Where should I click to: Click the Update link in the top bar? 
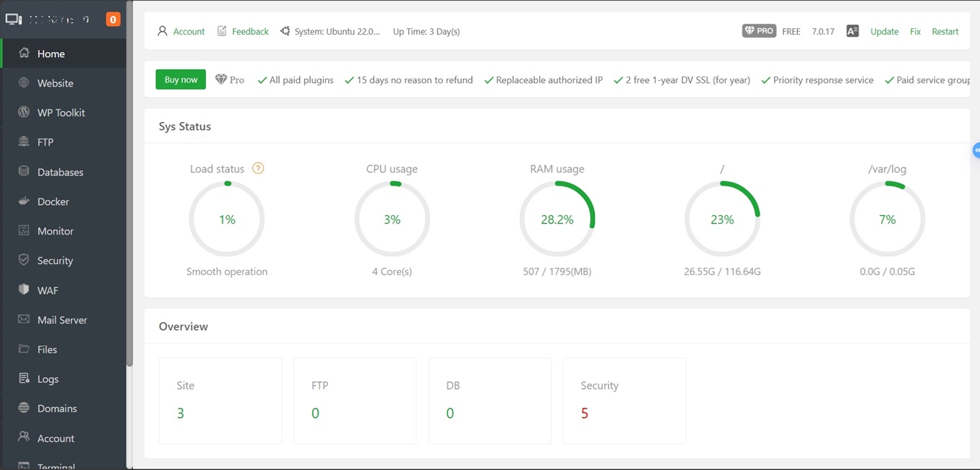884,31
